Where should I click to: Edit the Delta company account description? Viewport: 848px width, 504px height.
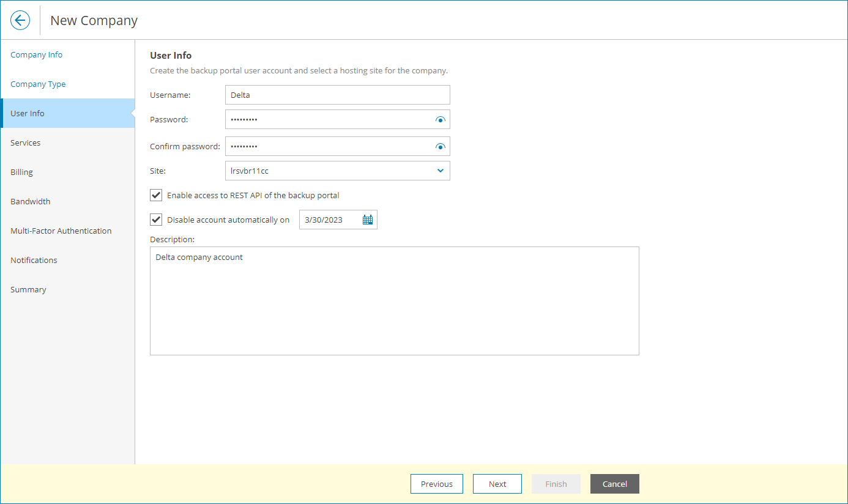(x=394, y=300)
